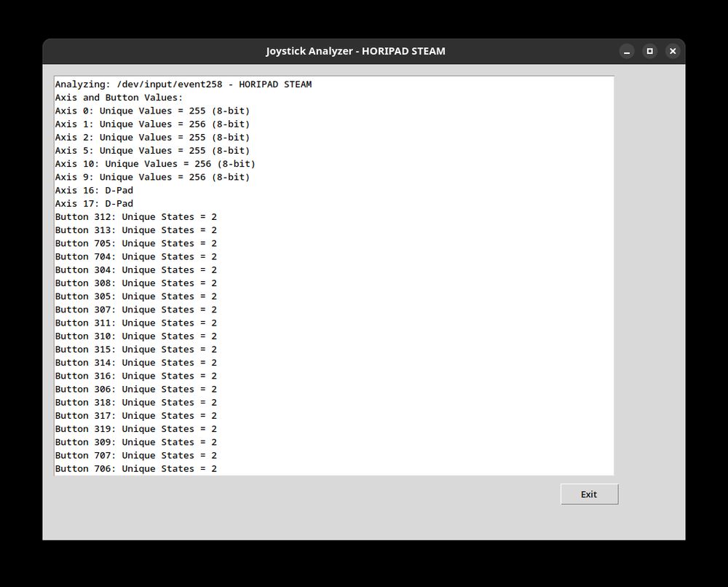Click the 'Button 706: Unique States' line
This screenshot has width=728, height=587.
coord(136,468)
